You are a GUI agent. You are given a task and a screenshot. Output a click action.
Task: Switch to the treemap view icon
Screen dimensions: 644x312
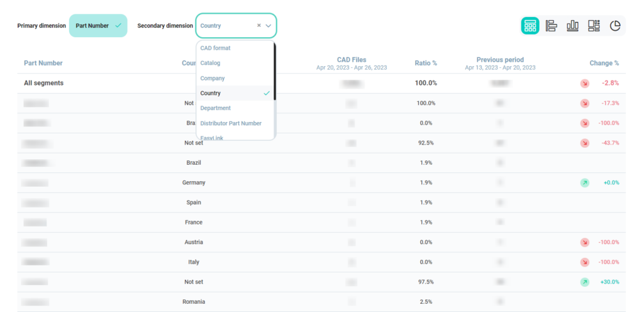594,26
